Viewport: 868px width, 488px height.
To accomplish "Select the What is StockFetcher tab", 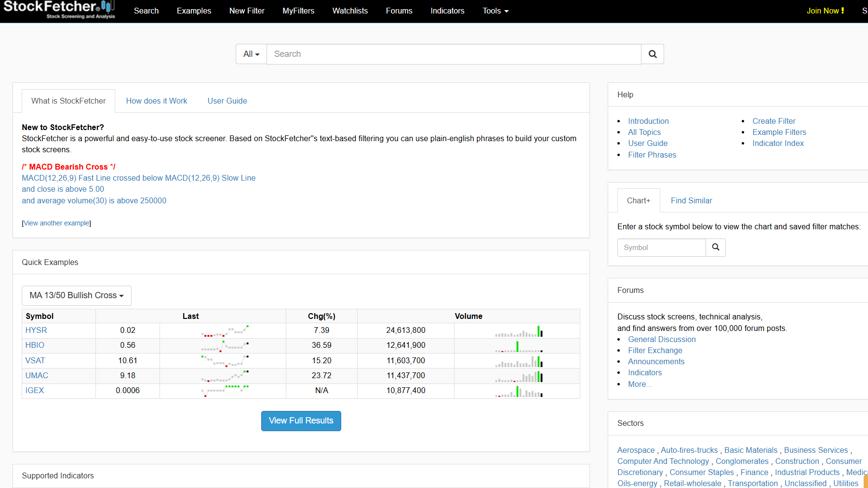I will tap(68, 101).
